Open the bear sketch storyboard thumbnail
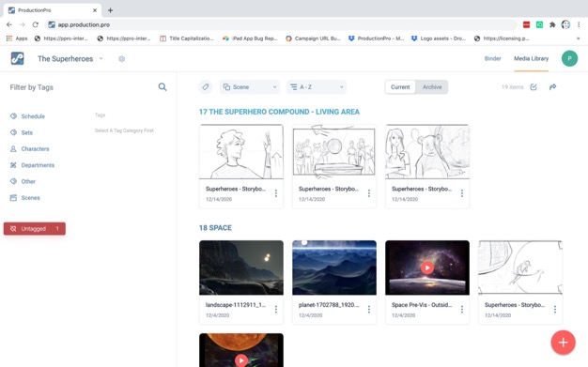Image resolution: width=588 pixels, height=367 pixels. [427, 151]
